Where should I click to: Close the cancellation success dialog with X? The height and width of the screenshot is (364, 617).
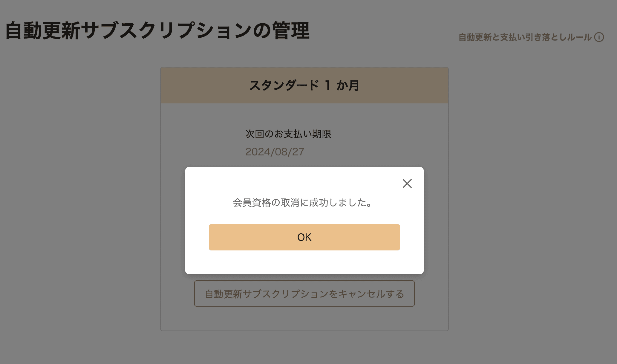(x=407, y=183)
